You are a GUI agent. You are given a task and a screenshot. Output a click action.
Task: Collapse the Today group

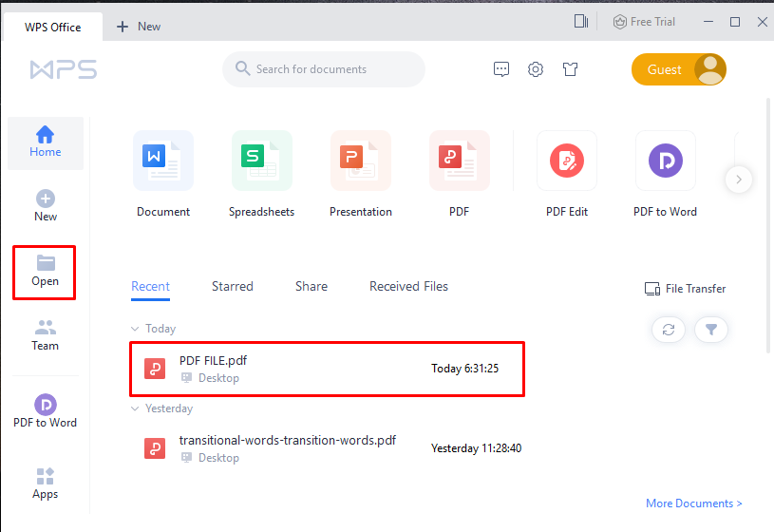(x=135, y=329)
